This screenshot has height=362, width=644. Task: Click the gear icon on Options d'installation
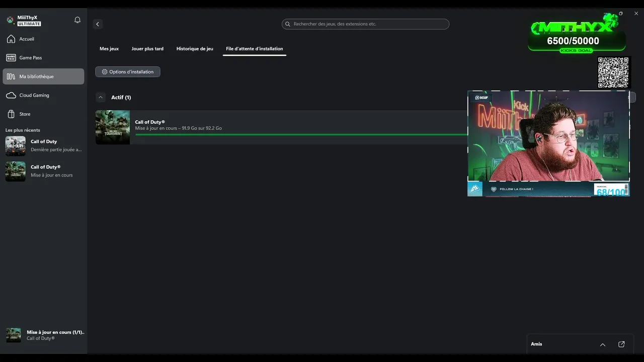coord(105,72)
